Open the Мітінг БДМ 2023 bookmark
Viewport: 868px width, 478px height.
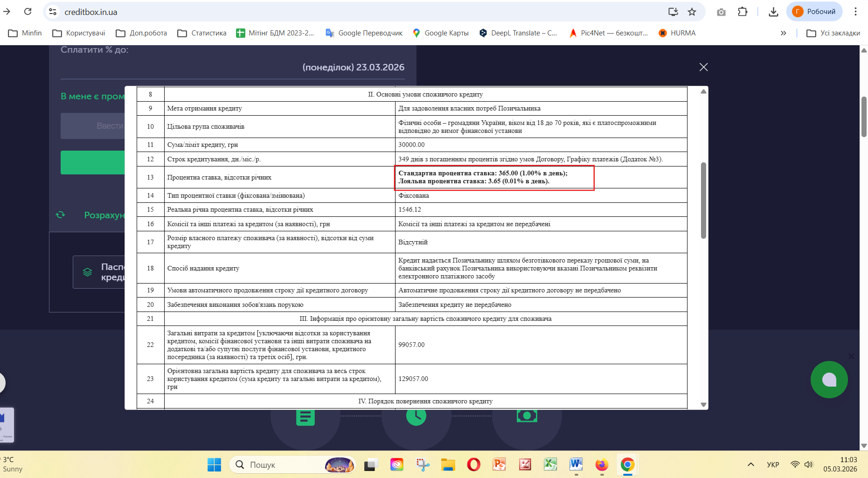tap(275, 33)
